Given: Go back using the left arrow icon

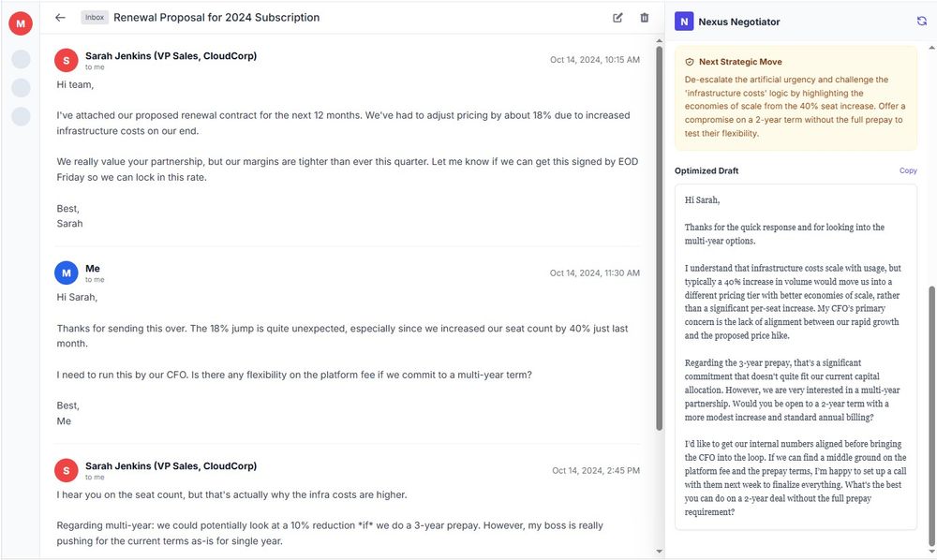Looking at the screenshot, I should tap(60, 17).
